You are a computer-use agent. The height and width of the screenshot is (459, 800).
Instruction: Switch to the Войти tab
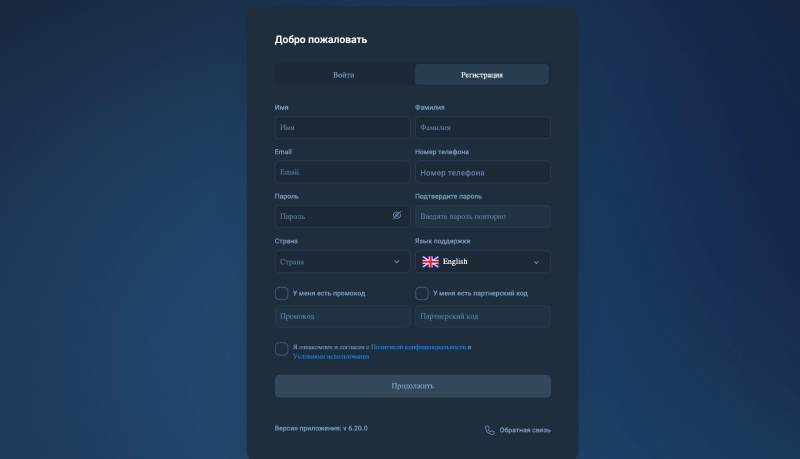(x=344, y=74)
